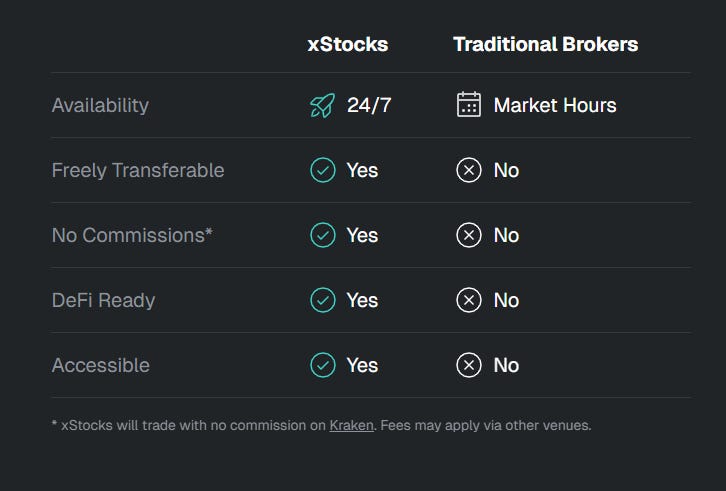This screenshot has width=726, height=491.
Task: Click the rocket icon beside 24/7
Action: point(323,105)
